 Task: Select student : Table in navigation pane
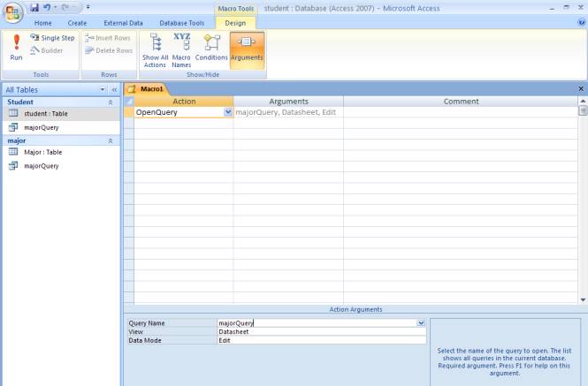point(61,114)
